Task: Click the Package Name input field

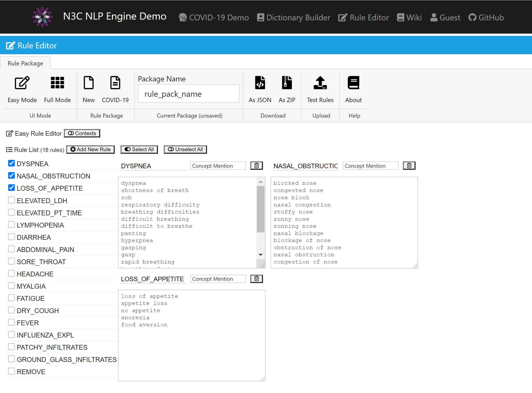Action: click(188, 94)
